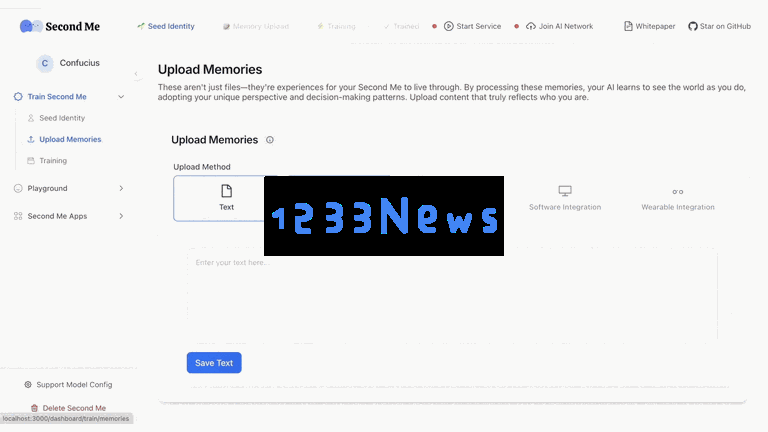Select the Seed Identity step in top bar

click(x=166, y=26)
